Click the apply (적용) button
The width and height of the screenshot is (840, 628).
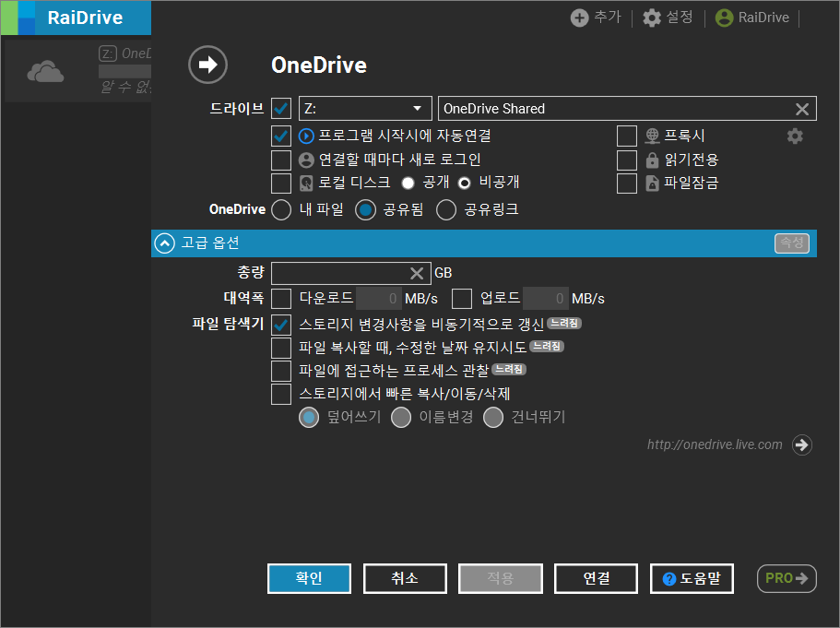[x=501, y=579]
